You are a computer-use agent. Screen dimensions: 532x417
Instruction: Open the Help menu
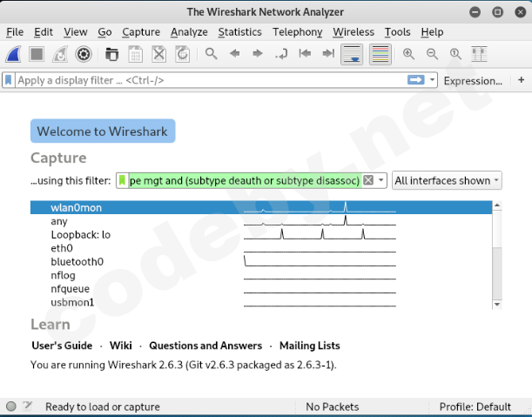click(x=432, y=32)
